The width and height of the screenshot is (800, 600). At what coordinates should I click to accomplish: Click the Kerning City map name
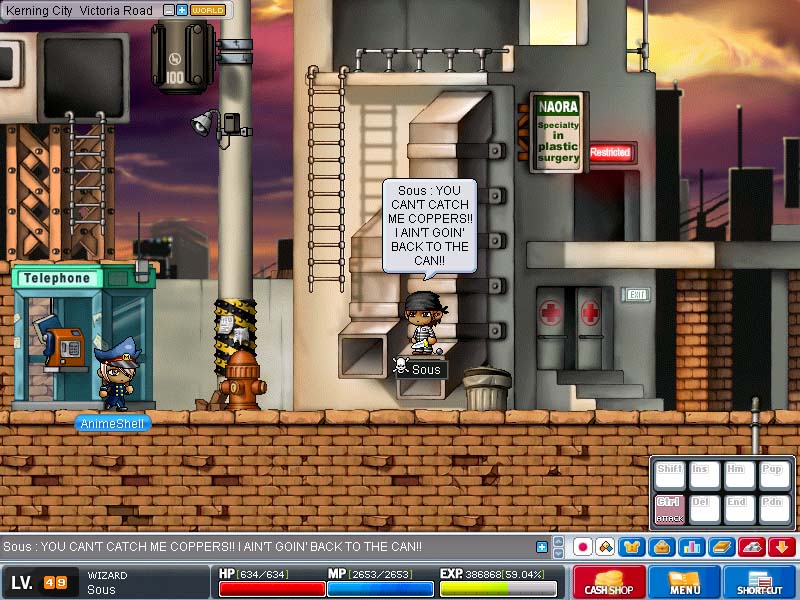click(x=39, y=10)
